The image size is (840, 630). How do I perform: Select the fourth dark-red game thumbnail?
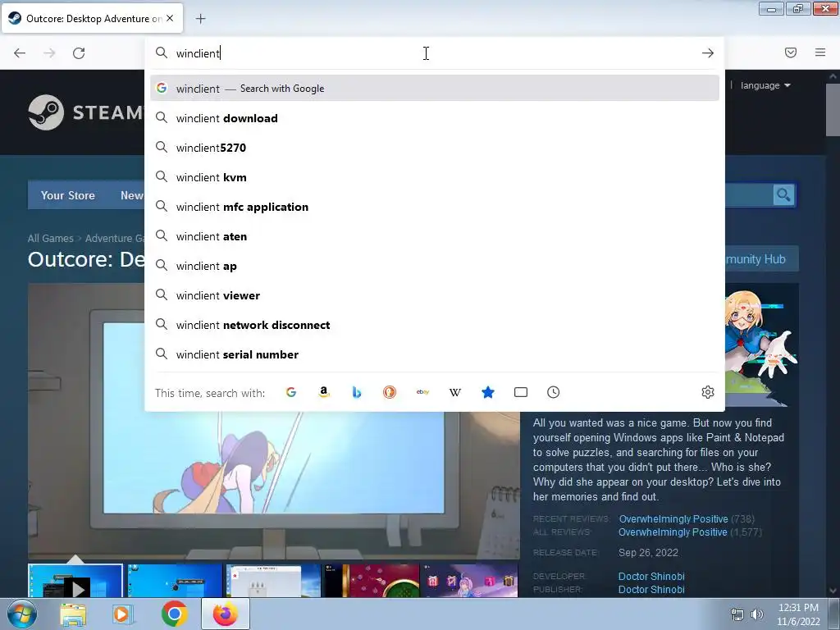coord(371,581)
